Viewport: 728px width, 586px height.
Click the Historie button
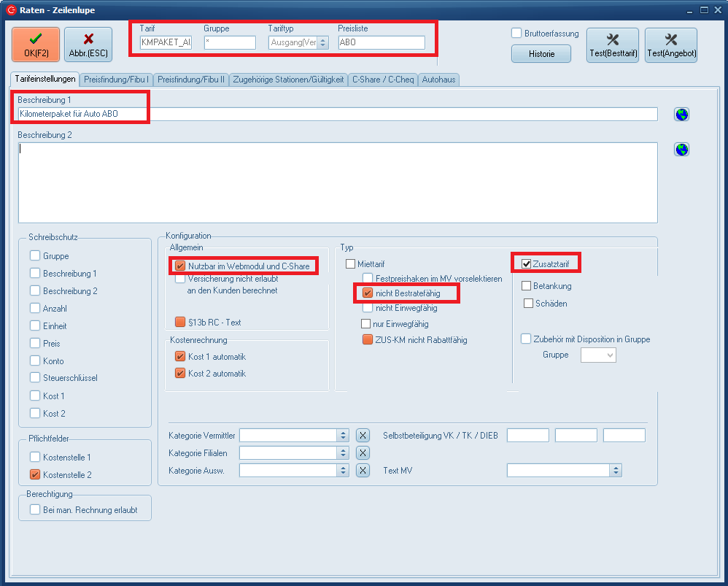pyautogui.click(x=540, y=54)
